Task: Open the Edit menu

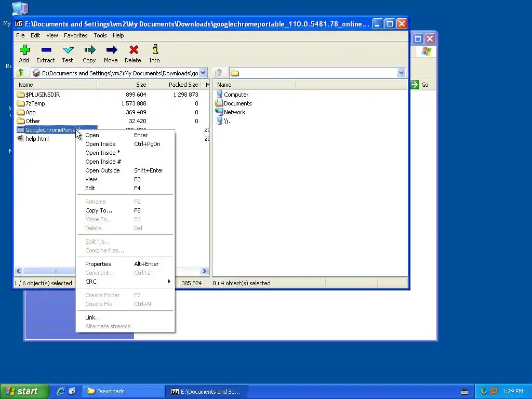Action: coord(35,35)
